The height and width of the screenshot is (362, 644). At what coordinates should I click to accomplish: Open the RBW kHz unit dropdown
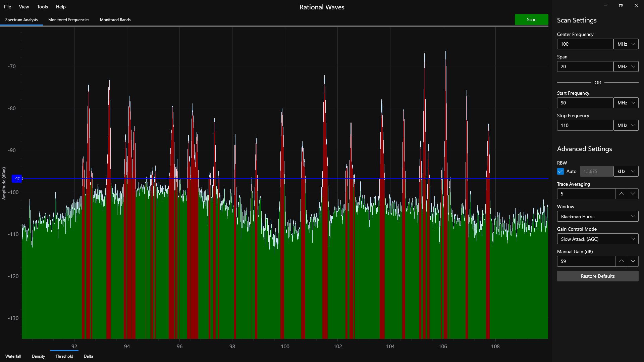coord(626,171)
